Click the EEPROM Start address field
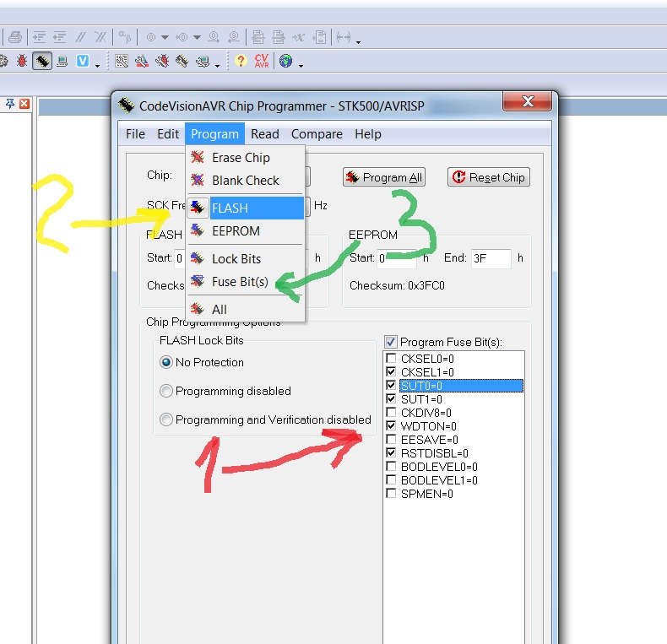Screen dimensions: 667x644 click(397, 258)
